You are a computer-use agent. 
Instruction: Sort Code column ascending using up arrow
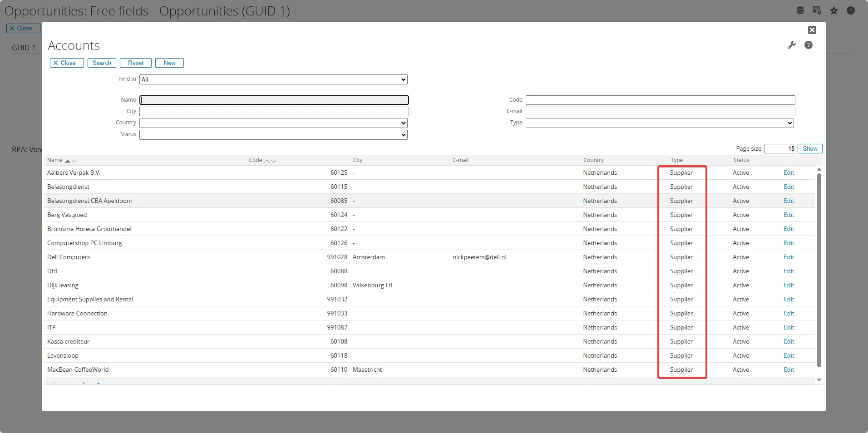[x=267, y=161]
